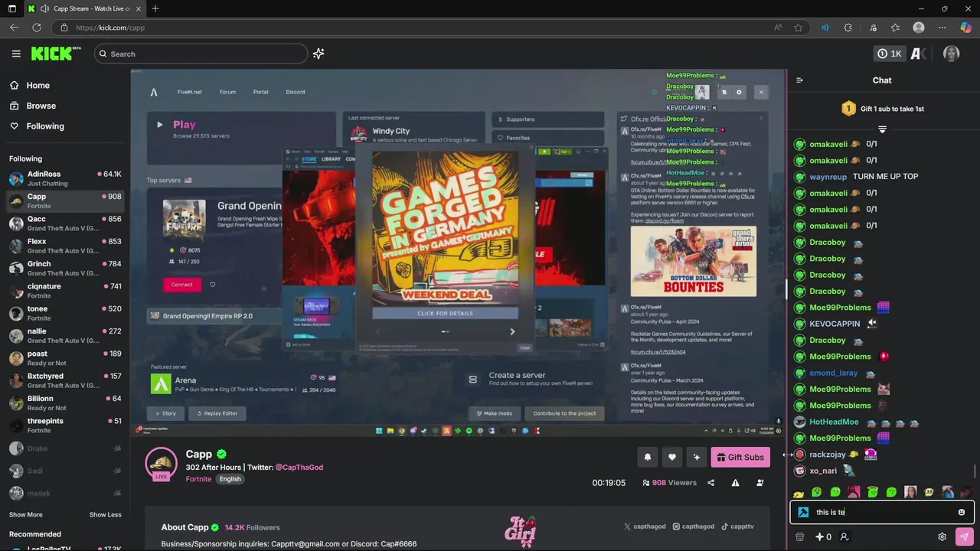The height and width of the screenshot is (551, 980).
Task: Open capthagod X social link
Action: pyautogui.click(x=645, y=527)
